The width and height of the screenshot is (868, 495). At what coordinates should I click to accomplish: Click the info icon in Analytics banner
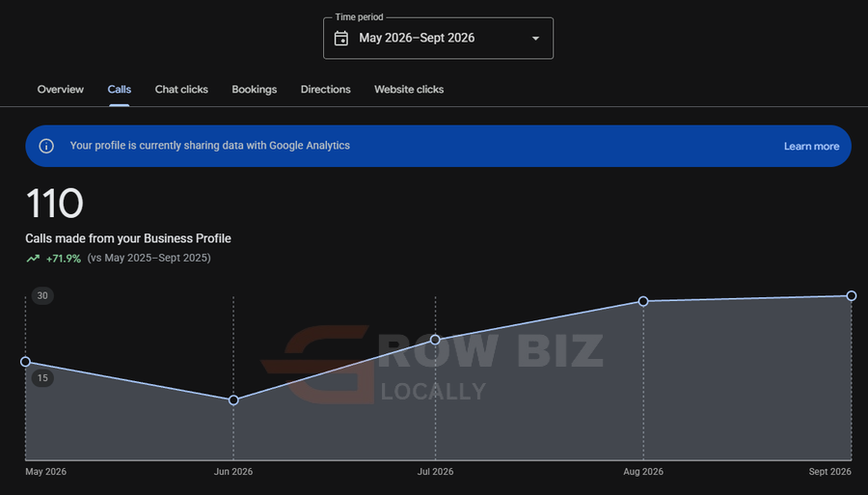pyautogui.click(x=46, y=146)
